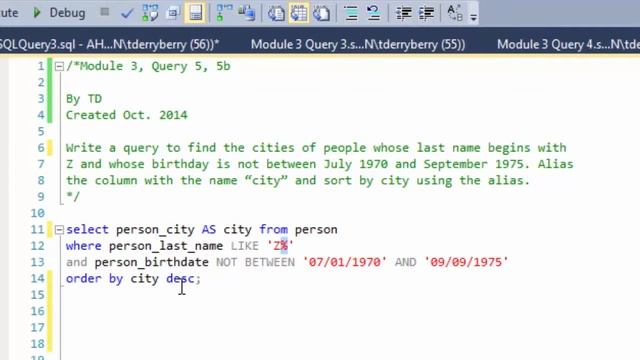Viewport: 640px width, 360px height.
Task: Click the line starting 'the column with the name'
Action: pos(298,180)
